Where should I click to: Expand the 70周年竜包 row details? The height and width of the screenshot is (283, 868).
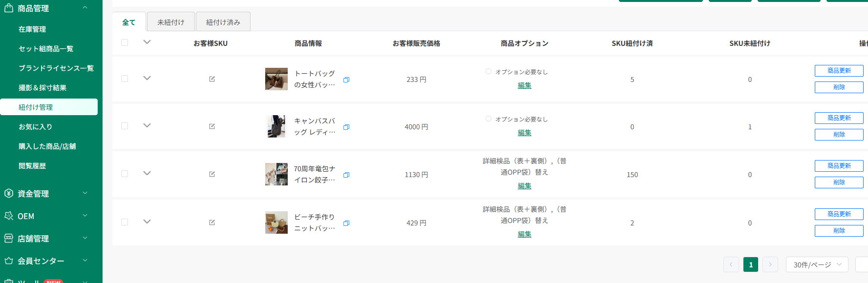tap(147, 173)
